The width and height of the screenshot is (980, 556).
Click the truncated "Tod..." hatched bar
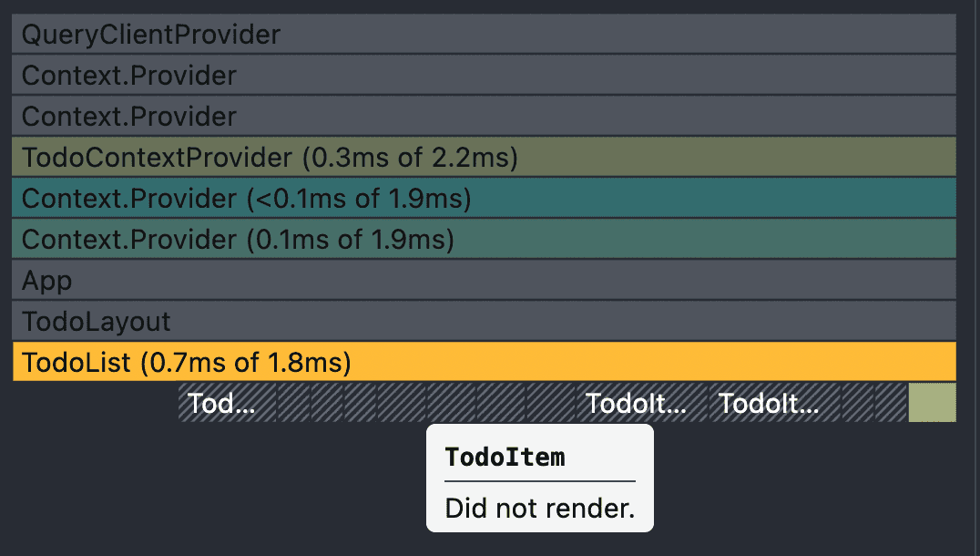pos(228,402)
